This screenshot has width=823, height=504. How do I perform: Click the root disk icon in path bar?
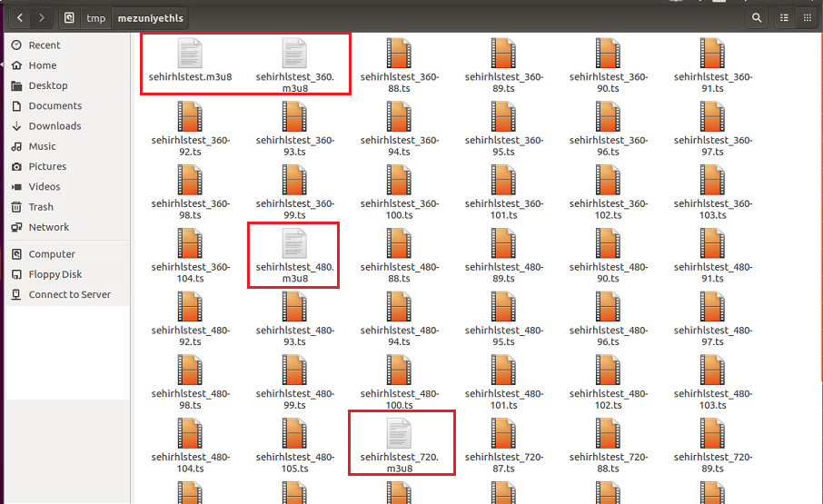(x=69, y=18)
